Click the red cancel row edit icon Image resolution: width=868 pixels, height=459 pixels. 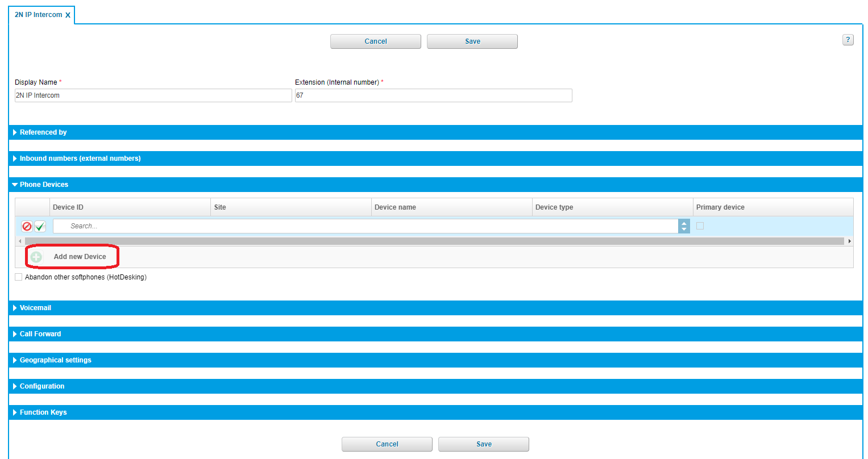27,227
